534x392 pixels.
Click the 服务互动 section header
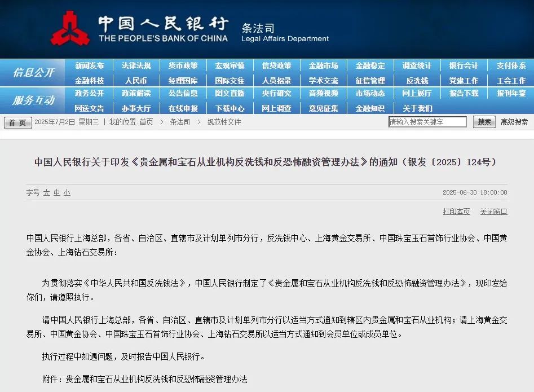[x=33, y=100]
